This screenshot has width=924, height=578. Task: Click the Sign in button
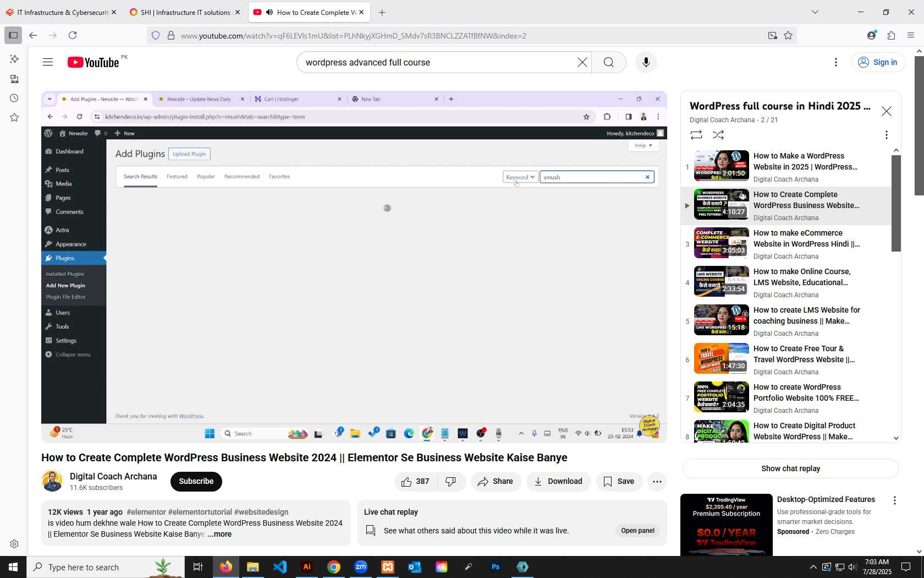[x=878, y=62]
